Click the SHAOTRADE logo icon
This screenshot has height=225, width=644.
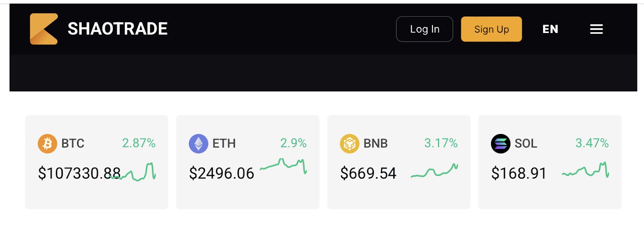coord(43,29)
